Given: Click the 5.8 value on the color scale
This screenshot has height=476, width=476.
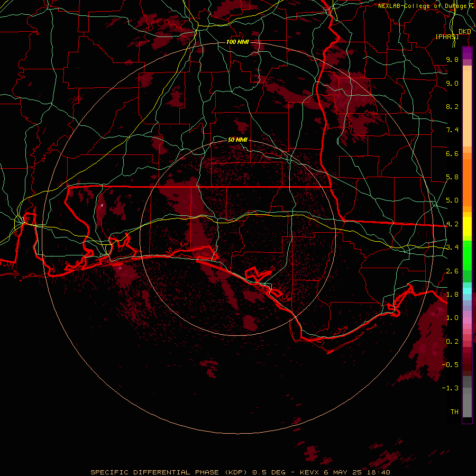Looking at the screenshot, I should (452, 177).
